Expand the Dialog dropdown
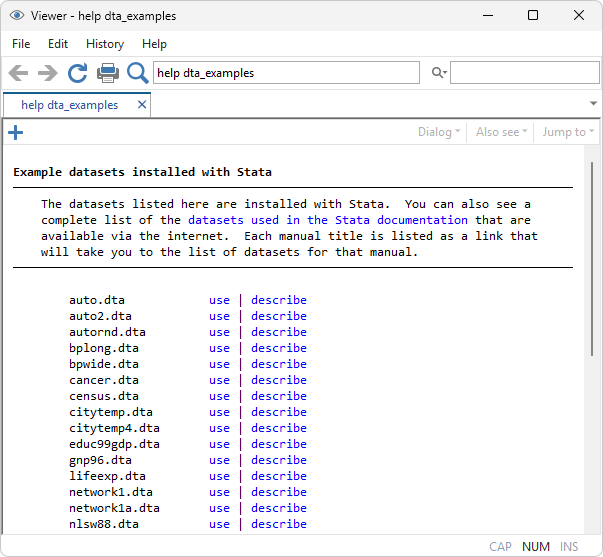Viewport: 603px width, 557px height. 439,132
